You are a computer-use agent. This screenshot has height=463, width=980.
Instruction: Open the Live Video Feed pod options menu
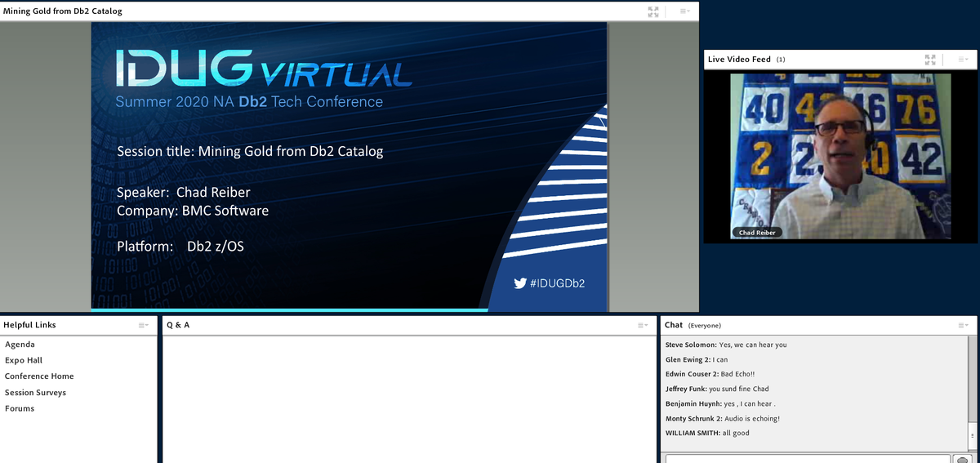(963, 60)
